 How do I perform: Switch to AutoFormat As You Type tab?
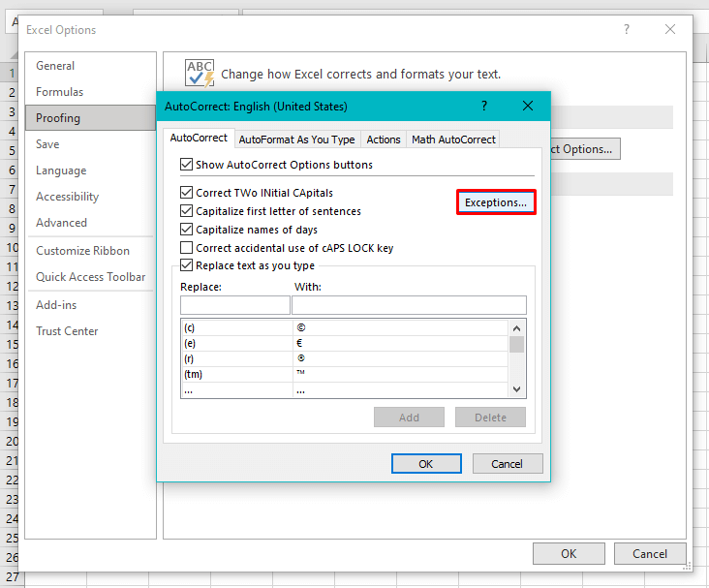pyautogui.click(x=296, y=139)
